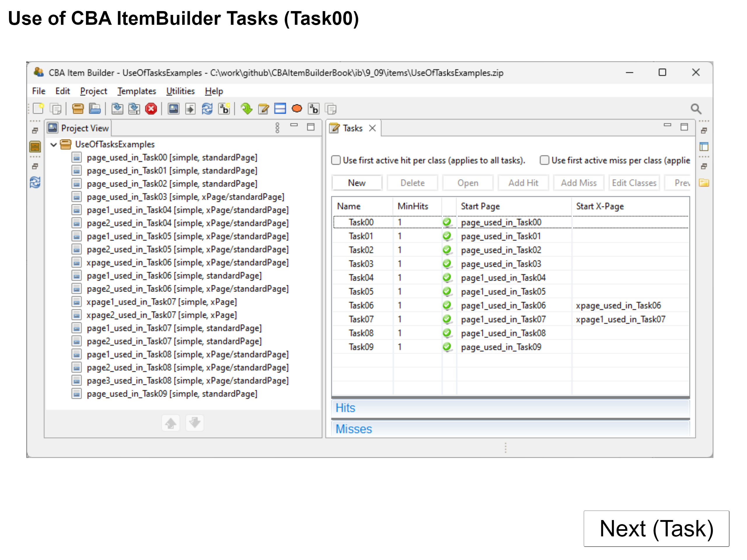Click the green arrow toolbar icon

247,109
